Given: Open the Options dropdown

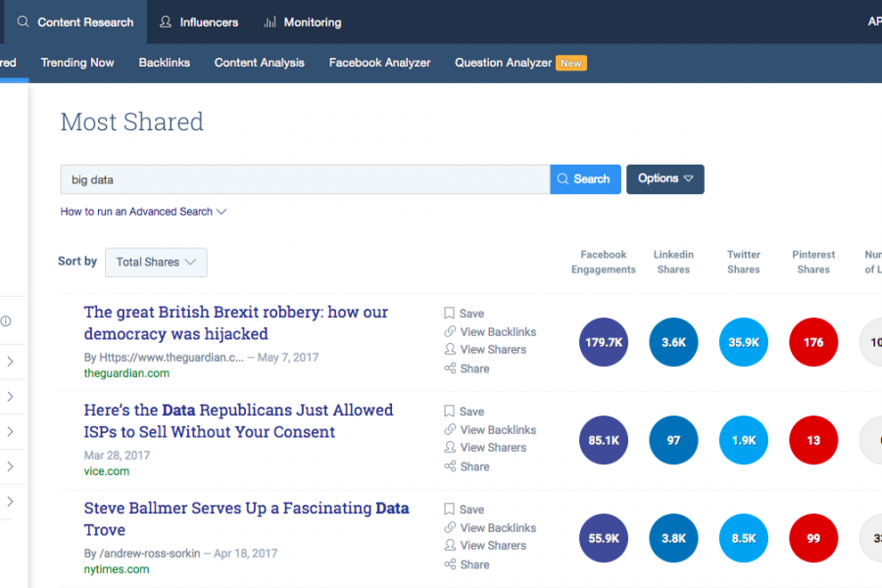Looking at the screenshot, I should tap(665, 179).
